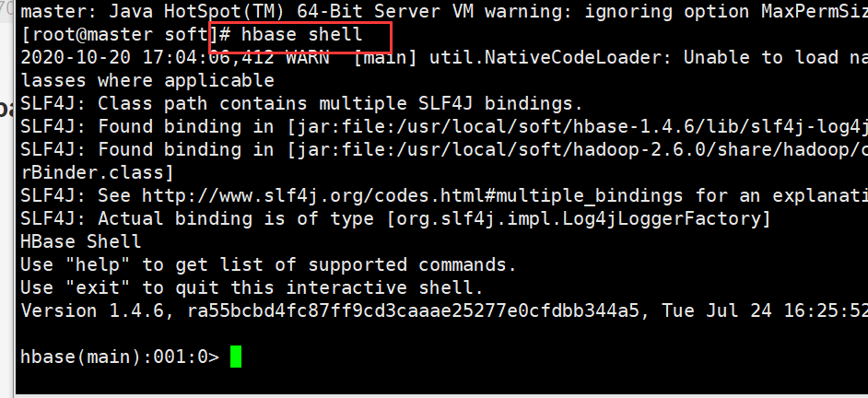Click the HBase Shell heading line
This screenshot has height=398, width=868.
[81, 241]
